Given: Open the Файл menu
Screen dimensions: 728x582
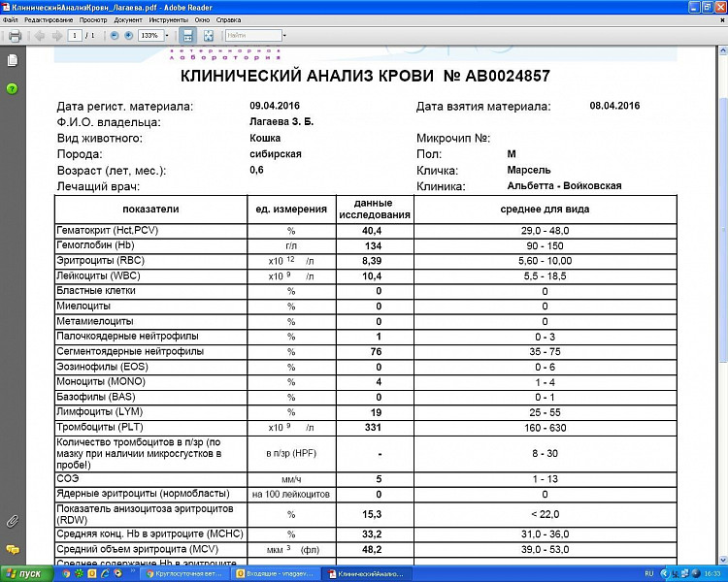Looking at the screenshot, I should tap(11, 19).
